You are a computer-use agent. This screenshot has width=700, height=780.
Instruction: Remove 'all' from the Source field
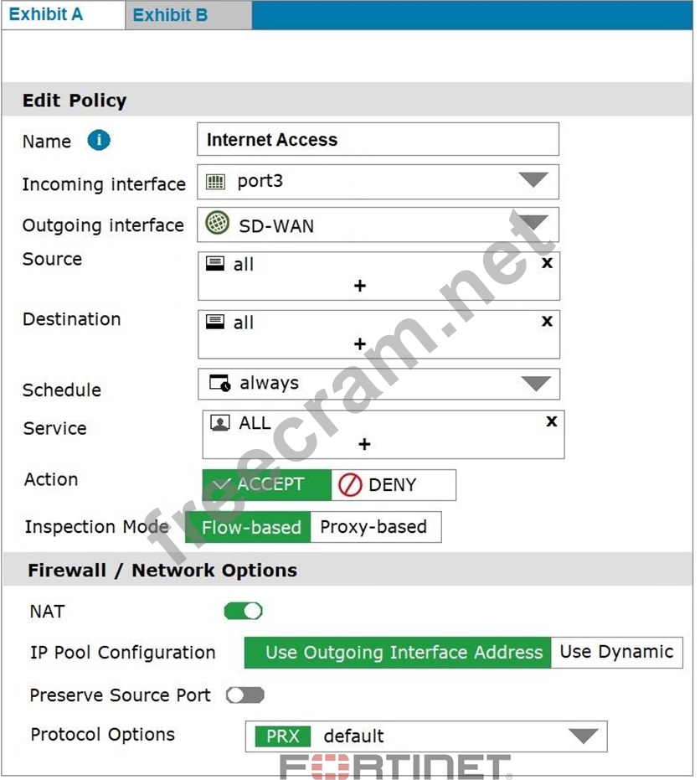click(x=547, y=263)
